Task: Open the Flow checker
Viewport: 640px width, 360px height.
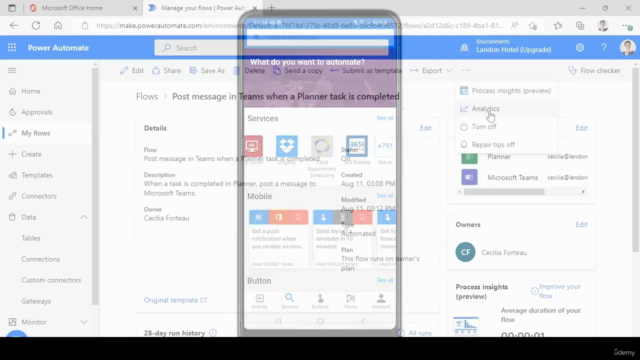Action: [x=594, y=71]
